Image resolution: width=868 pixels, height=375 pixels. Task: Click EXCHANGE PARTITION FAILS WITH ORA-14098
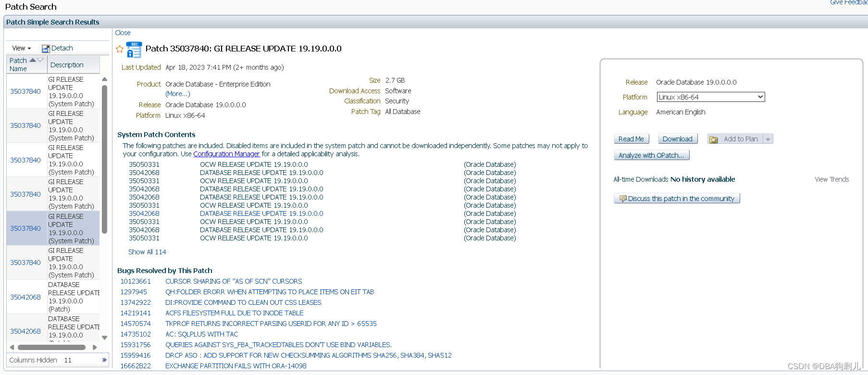(236, 366)
